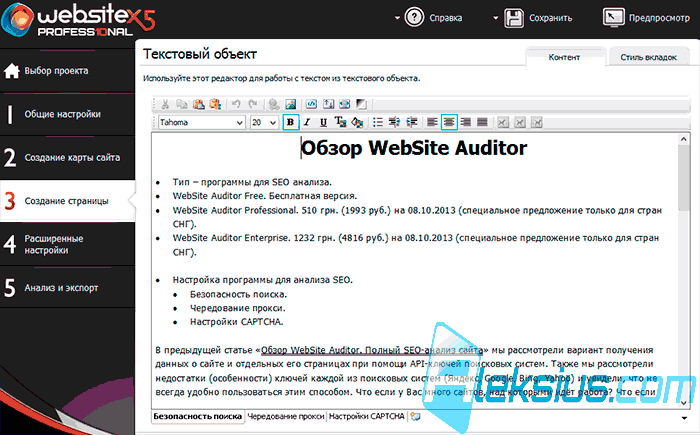Click the bullet line WebSite Auditor Free. Бесплатная версия.

pyautogui.click(x=265, y=196)
